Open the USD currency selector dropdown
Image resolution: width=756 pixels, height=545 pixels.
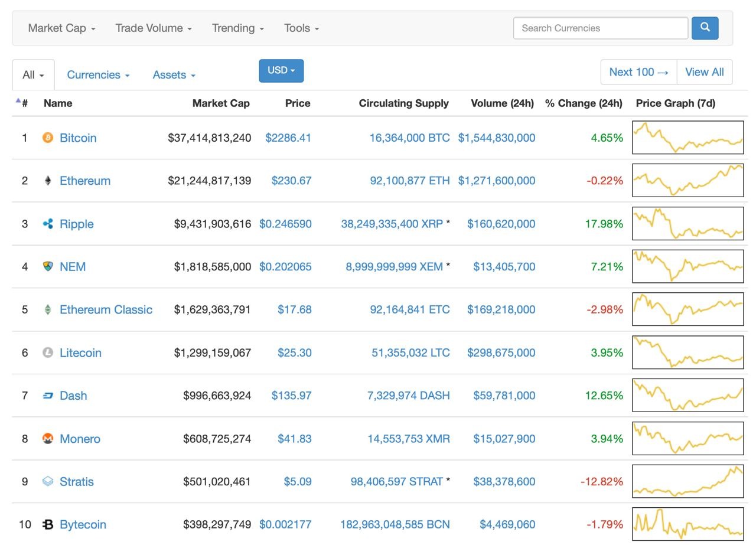pos(281,71)
